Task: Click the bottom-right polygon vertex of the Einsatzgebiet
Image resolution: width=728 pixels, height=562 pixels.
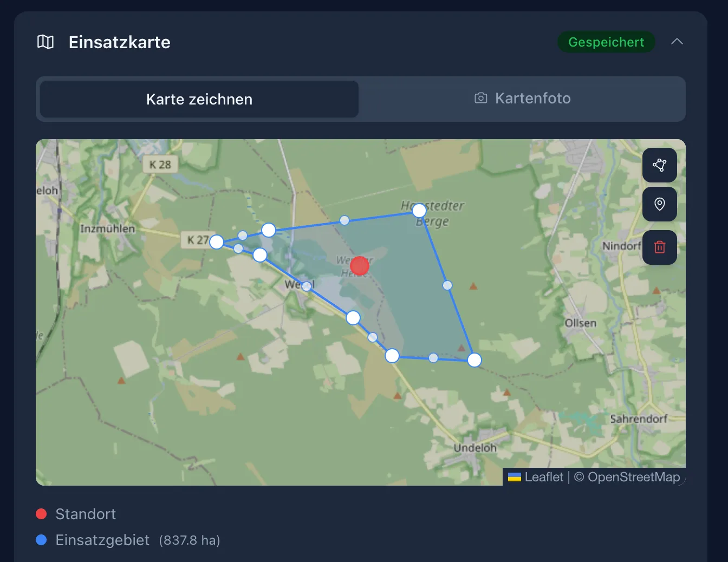Action: tap(474, 360)
